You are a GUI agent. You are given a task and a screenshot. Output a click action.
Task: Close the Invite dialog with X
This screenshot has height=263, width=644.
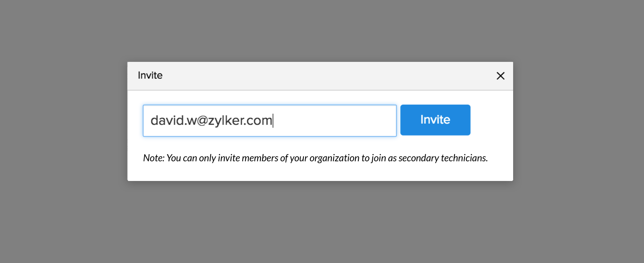500,76
